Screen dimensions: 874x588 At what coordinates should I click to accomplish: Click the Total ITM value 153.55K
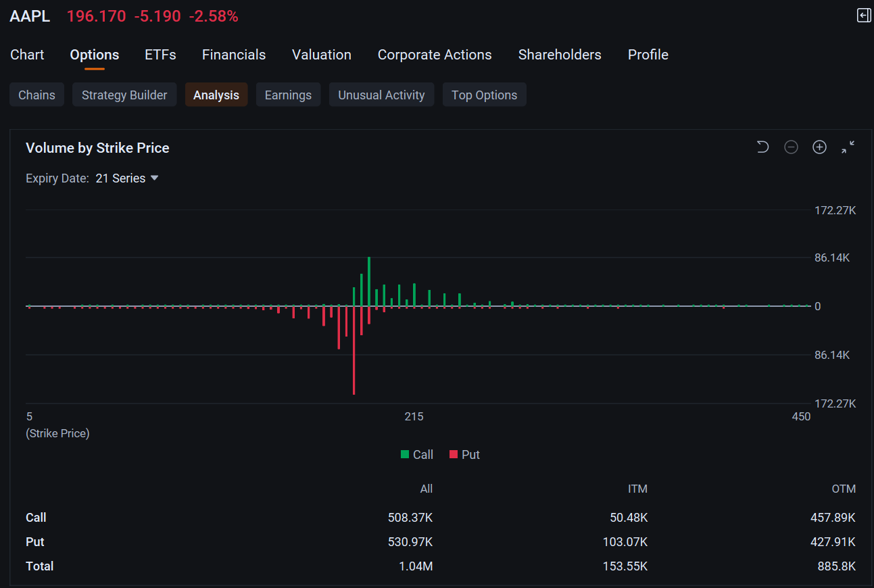coord(625,566)
